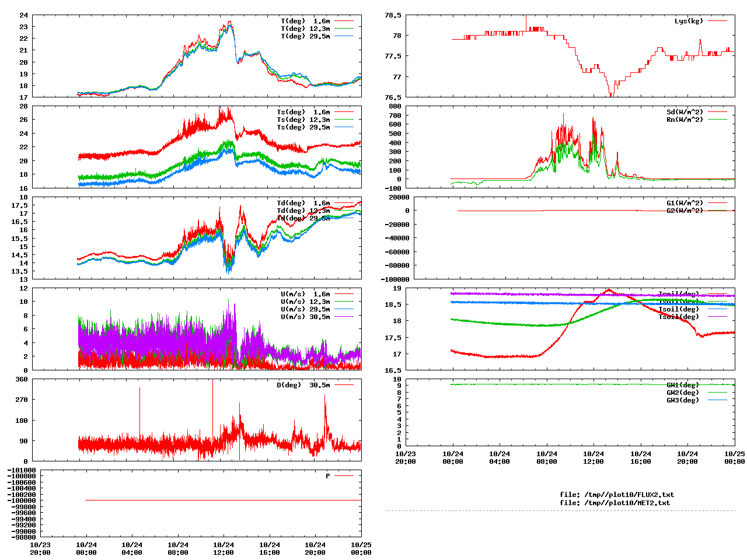
Task: Click purple line swatch beside U(m/s) 30.5m
Action: 344,317
